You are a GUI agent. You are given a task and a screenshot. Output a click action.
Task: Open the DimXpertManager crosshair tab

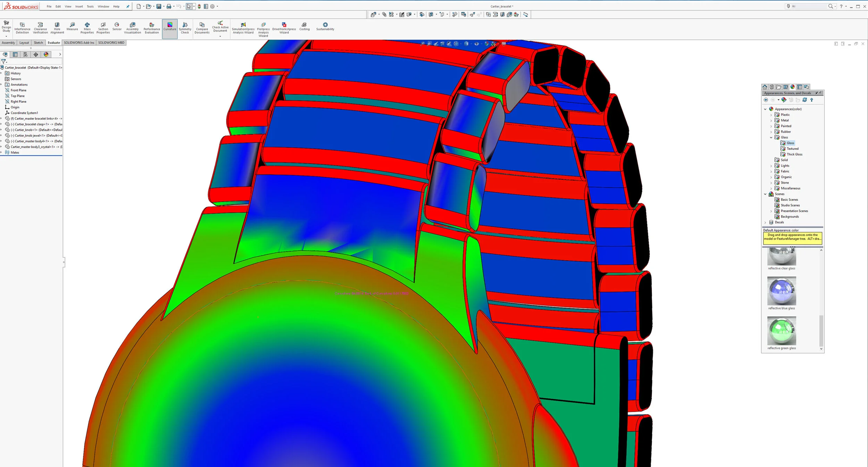[36, 54]
